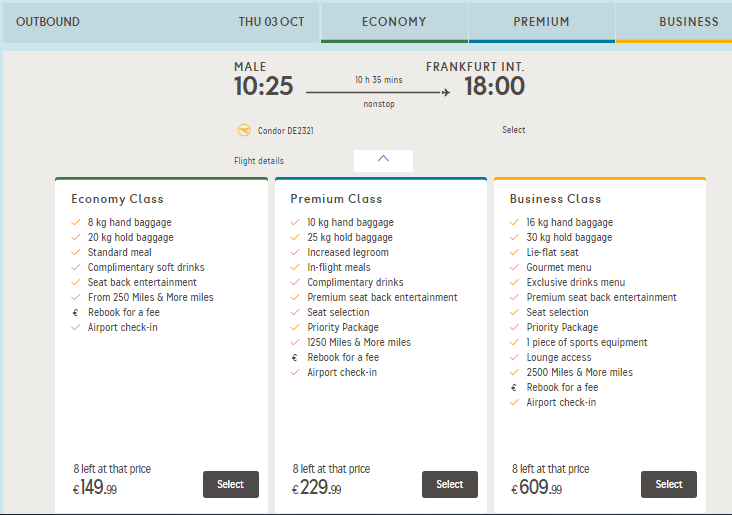Click the checkmark next to Standard meal
This screenshot has width=732, height=515.
click(75, 253)
